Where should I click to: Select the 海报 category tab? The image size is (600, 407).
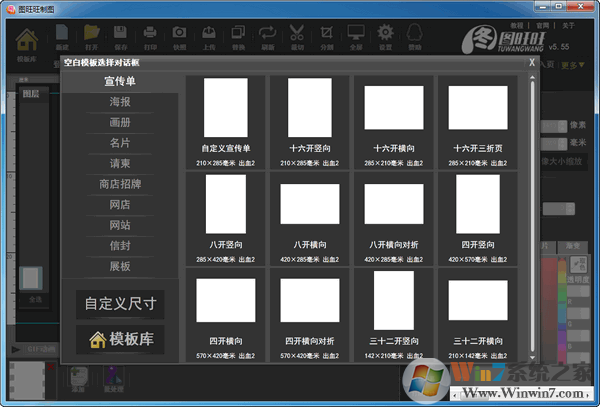click(120, 101)
